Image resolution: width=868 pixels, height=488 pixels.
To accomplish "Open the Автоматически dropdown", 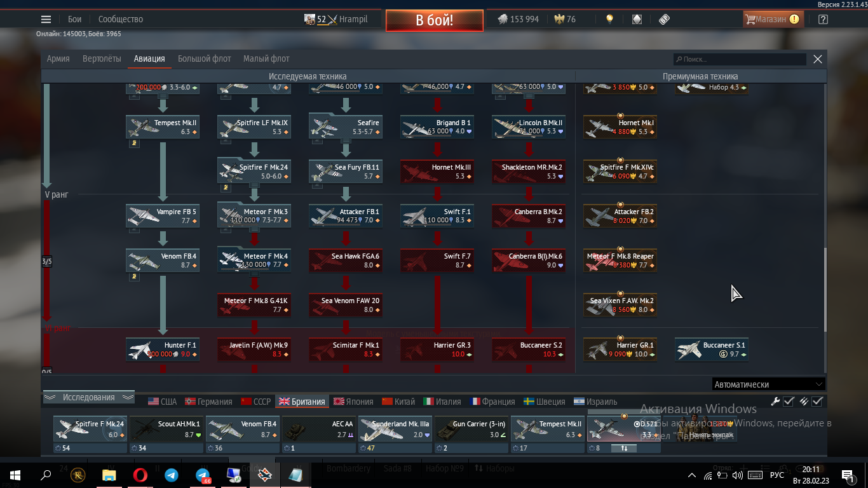I will point(768,384).
